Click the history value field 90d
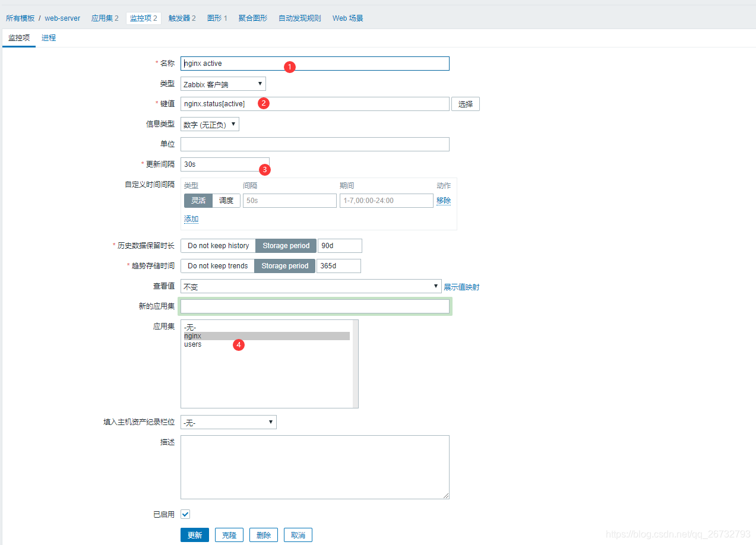756x545 pixels. (x=340, y=246)
